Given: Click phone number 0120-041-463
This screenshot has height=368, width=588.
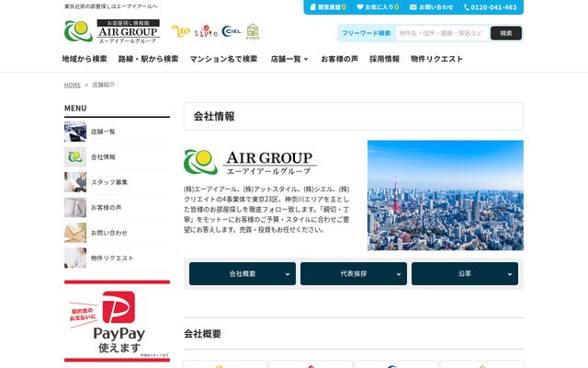Looking at the screenshot, I should click(490, 7).
